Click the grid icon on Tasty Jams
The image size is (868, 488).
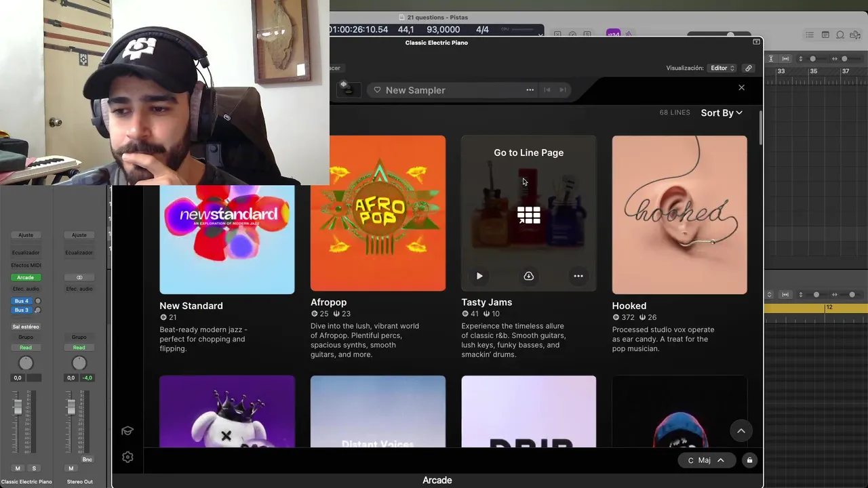coord(528,216)
